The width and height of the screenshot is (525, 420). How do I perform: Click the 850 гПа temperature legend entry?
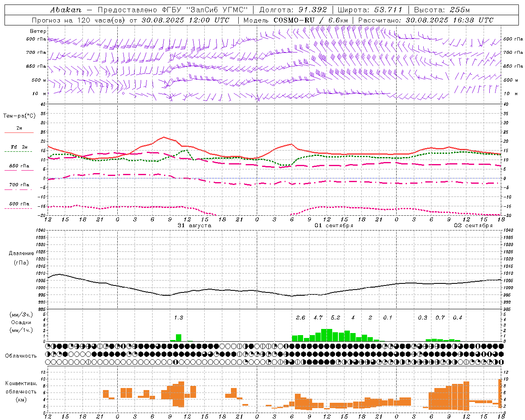19,166
